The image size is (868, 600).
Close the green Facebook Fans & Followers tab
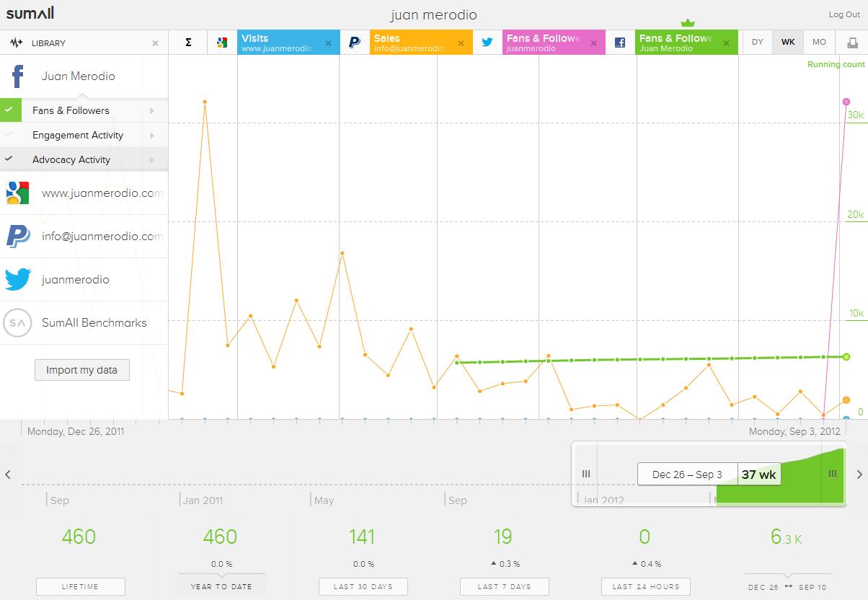727,43
